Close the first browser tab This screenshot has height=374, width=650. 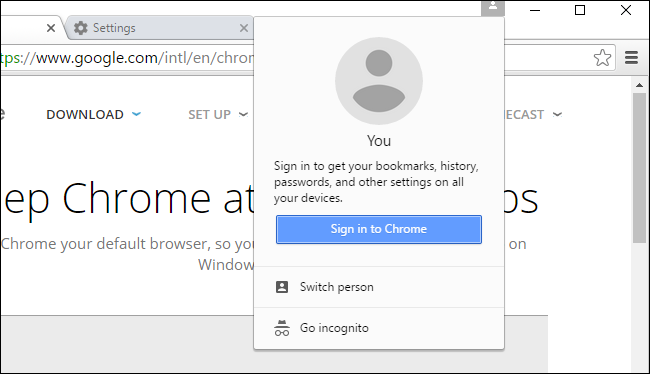(51, 28)
